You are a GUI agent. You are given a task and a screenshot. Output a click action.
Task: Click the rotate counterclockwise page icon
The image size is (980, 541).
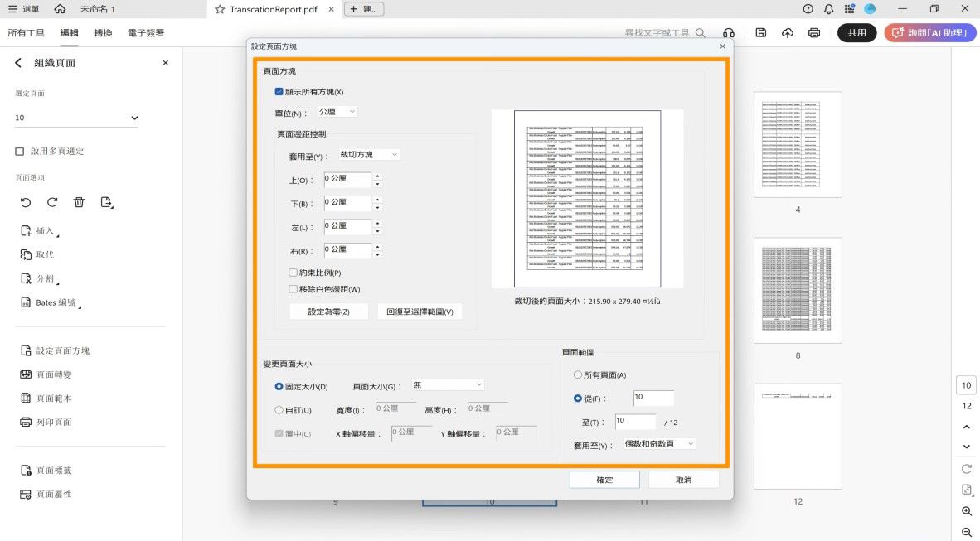click(x=25, y=201)
